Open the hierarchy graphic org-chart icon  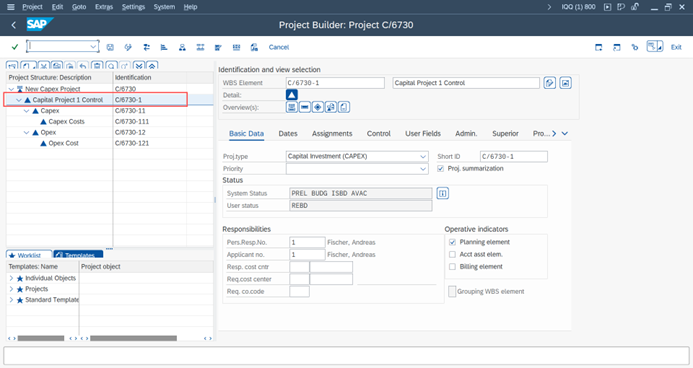click(x=182, y=47)
